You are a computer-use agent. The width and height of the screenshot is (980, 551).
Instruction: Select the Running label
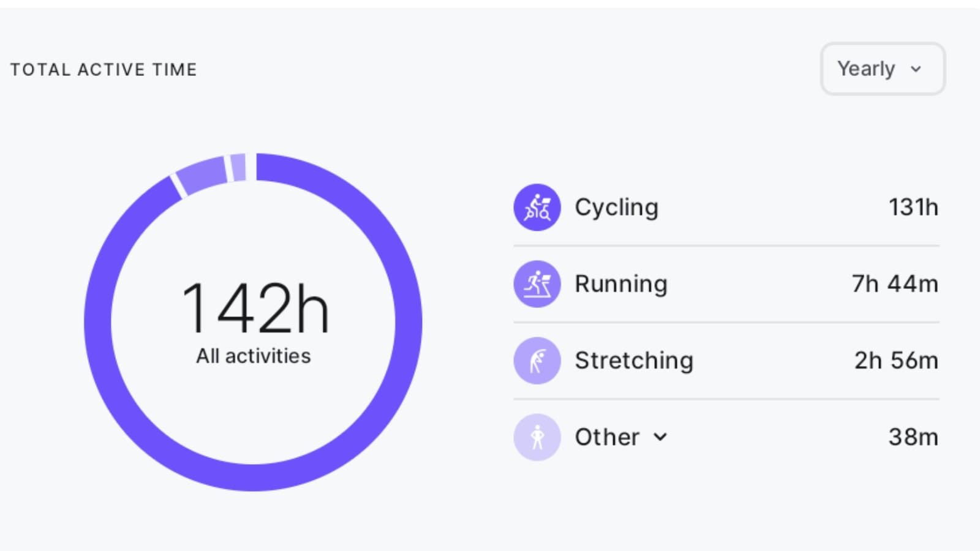point(620,284)
